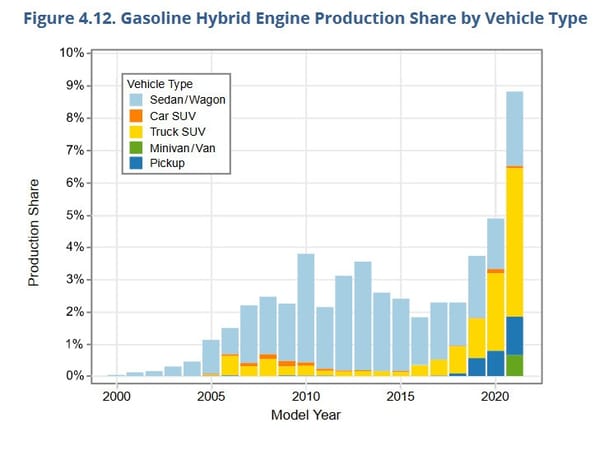Click the orange Car SUV segment of the 2008 bar
Screen dimensions: 600x455
pyautogui.click(x=268, y=356)
